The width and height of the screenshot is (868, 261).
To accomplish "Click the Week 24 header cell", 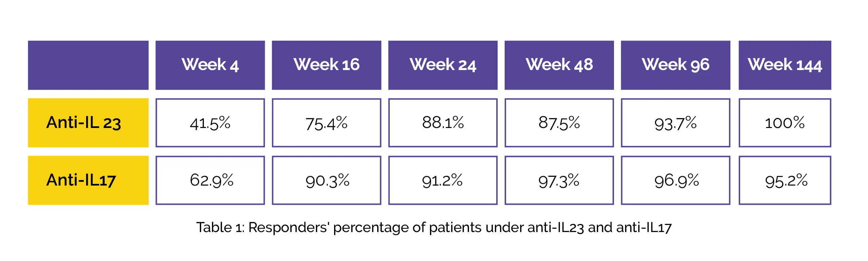I will coord(442,65).
